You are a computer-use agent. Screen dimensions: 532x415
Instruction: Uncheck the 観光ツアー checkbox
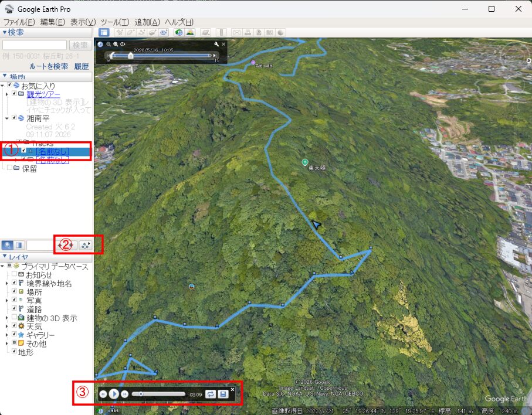tap(14, 93)
